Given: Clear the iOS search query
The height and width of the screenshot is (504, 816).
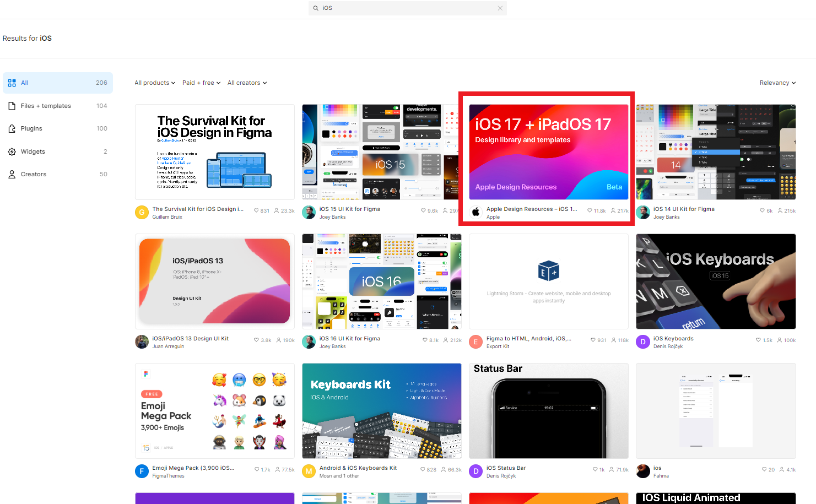Looking at the screenshot, I should 500,8.
